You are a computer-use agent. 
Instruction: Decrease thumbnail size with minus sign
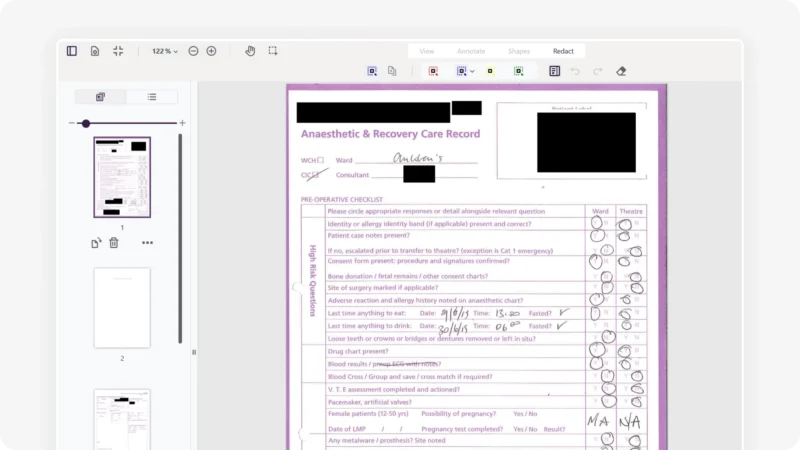(71, 123)
